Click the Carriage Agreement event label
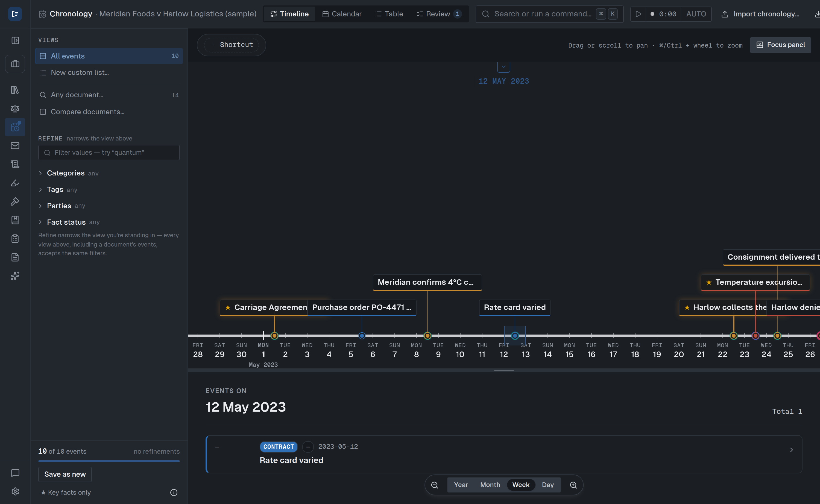This screenshot has width=820, height=504. tap(264, 307)
